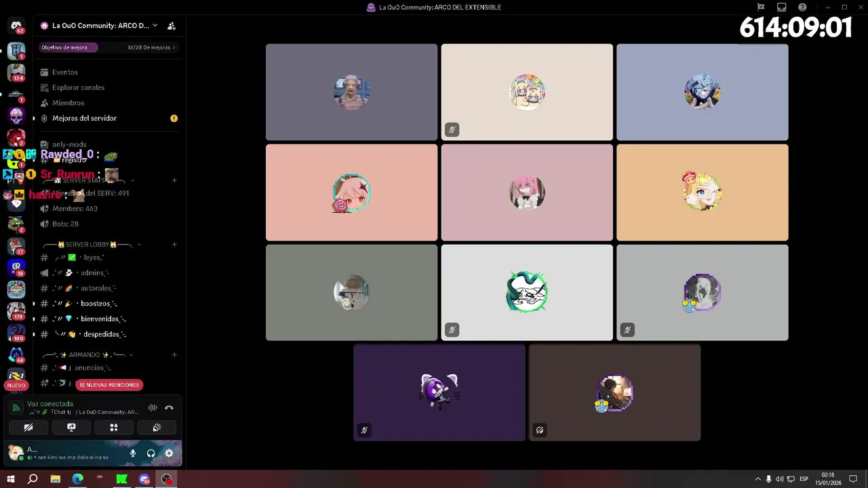This screenshot has width=868, height=488.
Task: Focus green white avatar participant tile
Action: pos(527,292)
